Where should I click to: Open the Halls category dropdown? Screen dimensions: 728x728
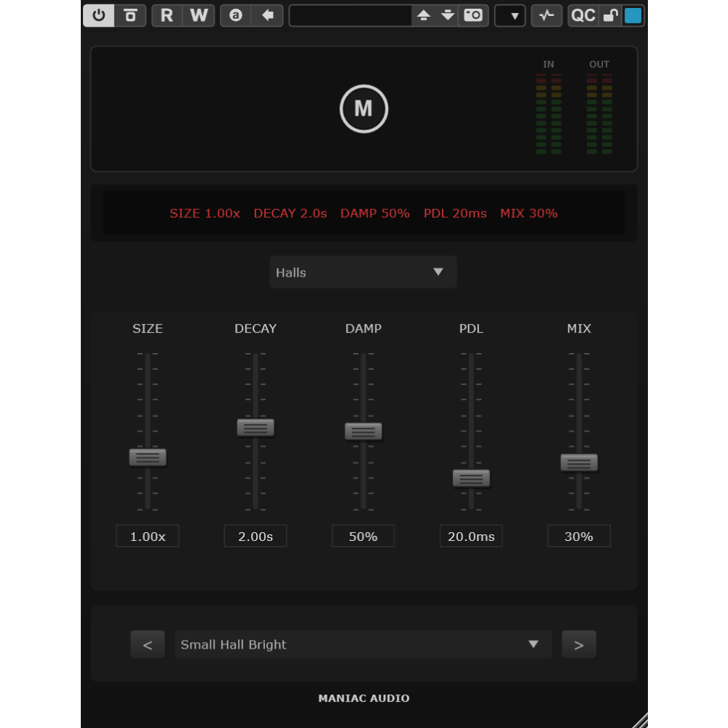click(363, 272)
